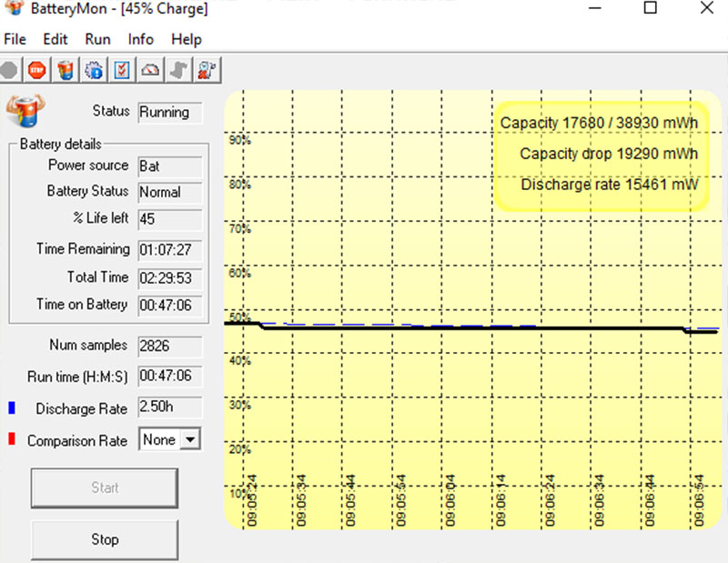Click the 09:05:24 time label on chart
The width and height of the screenshot is (728, 563).
coord(252,500)
